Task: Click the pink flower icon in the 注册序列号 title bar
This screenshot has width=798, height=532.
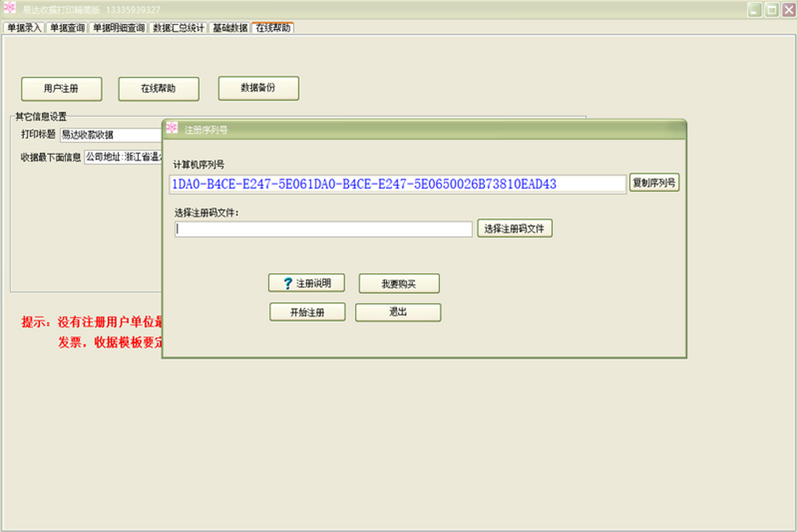Action: (172, 128)
